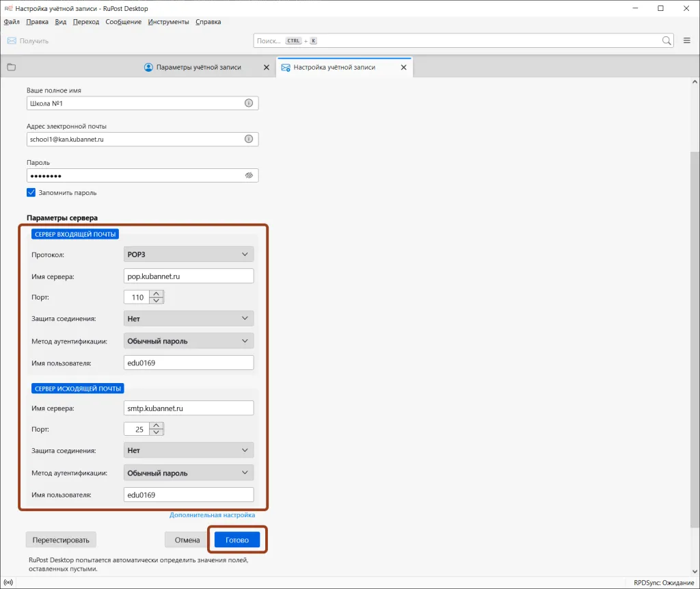Viewport: 700px width, 589px height.
Task: Click incoming username edu0169 field
Action: click(189, 363)
